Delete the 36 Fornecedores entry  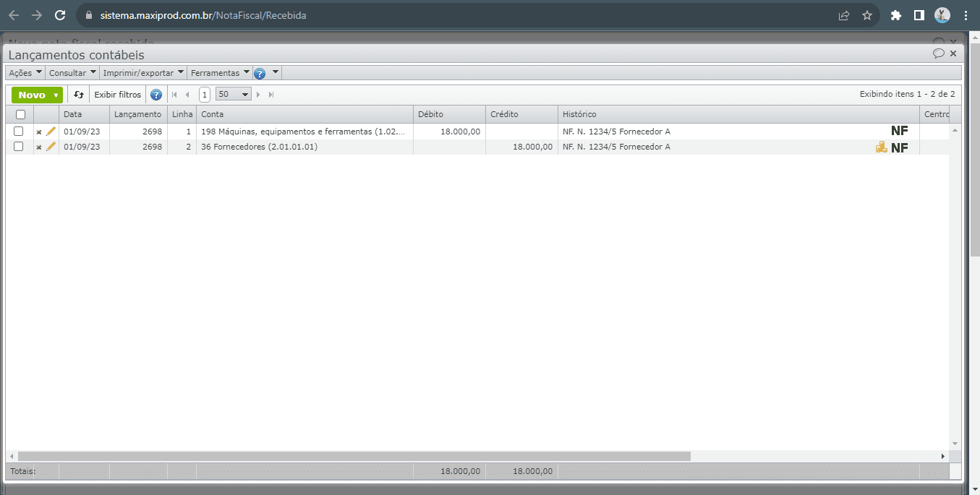click(x=39, y=147)
